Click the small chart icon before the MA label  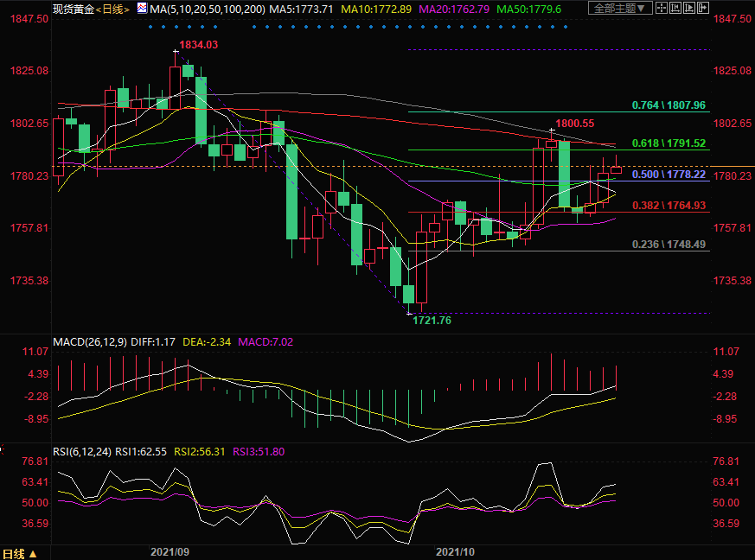tap(141, 9)
